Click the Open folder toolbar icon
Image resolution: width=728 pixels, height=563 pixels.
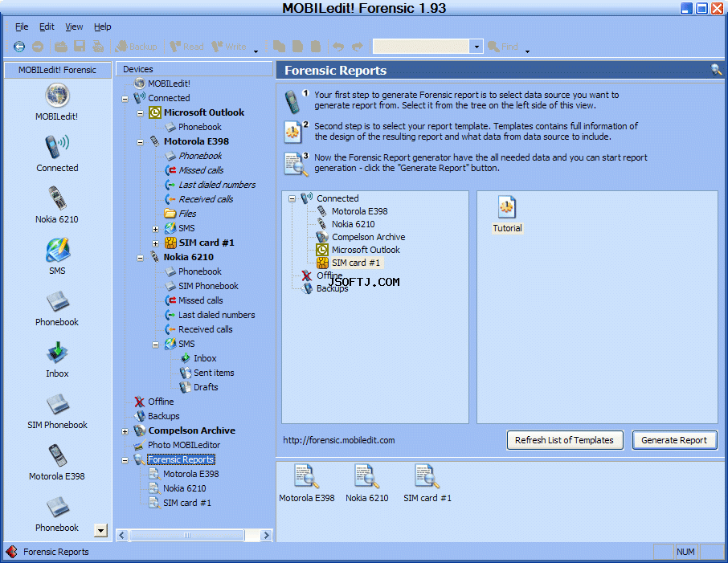[61, 47]
